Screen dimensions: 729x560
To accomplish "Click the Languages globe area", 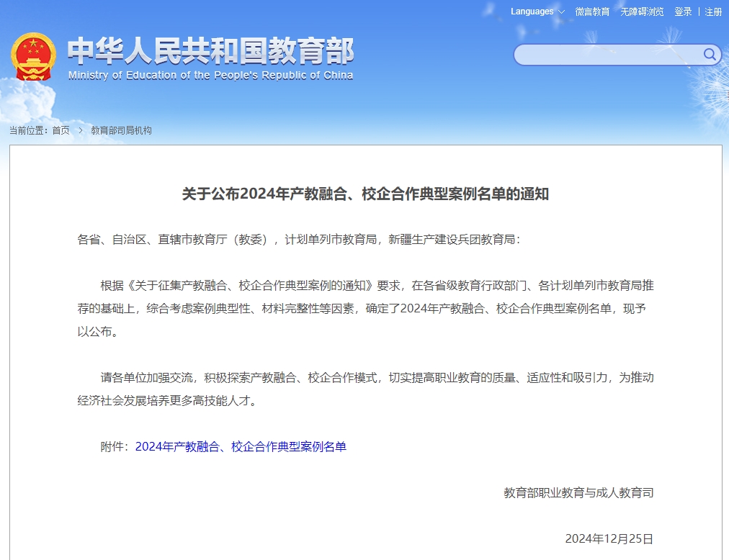I will coord(531,12).
